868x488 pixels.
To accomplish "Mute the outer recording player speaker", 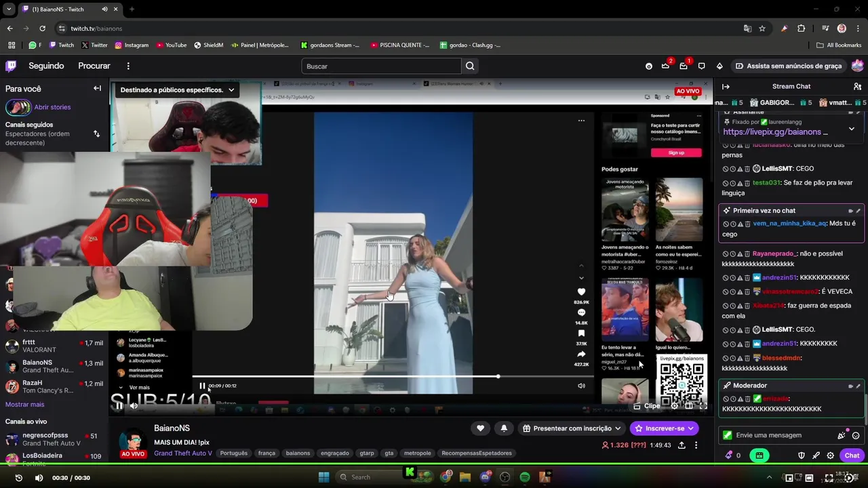I will 39,478.
